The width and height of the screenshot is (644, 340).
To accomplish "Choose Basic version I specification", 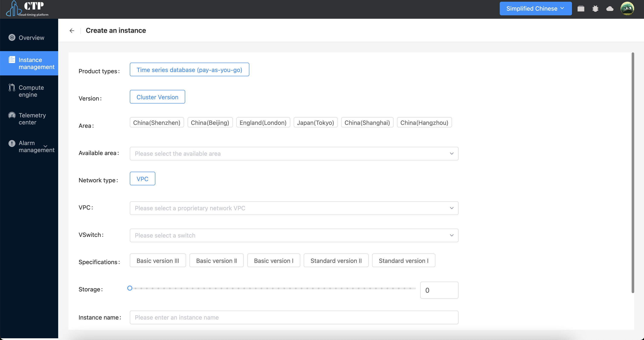I will [273, 261].
